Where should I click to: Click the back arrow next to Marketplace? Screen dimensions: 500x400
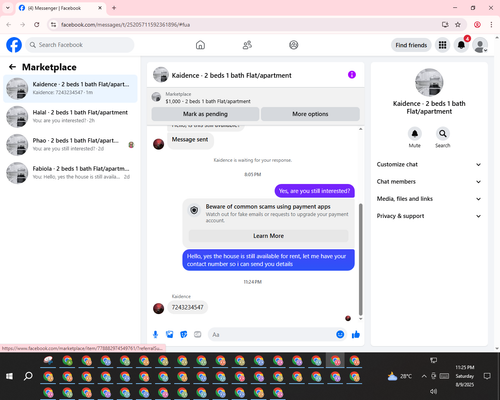click(x=12, y=67)
